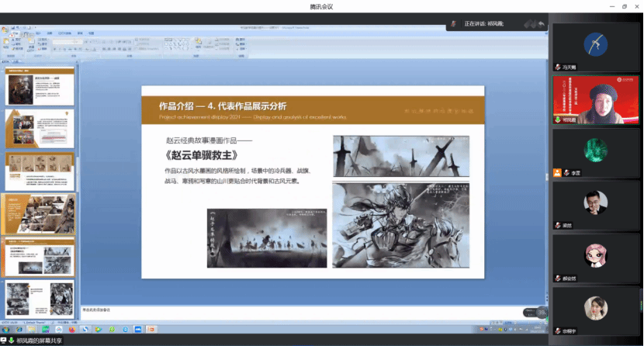Toggle Align Right in the paragraph group

[114, 49]
